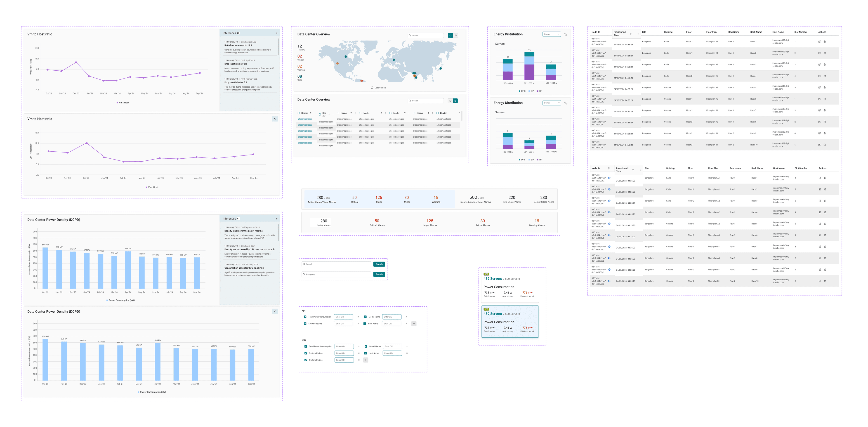This screenshot has width=868, height=427.
Task: Click the orange marker on western North America
Action: pyautogui.click(x=337, y=63)
